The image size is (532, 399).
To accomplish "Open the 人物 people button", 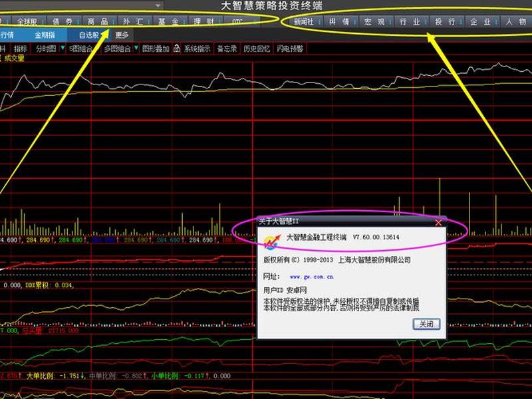I will (516, 22).
